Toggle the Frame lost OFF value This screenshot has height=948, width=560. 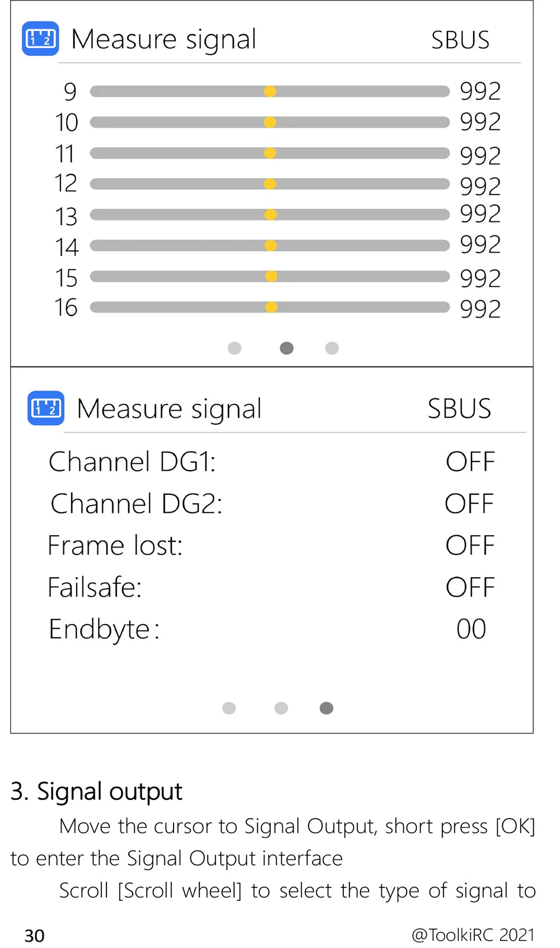pyautogui.click(x=470, y=546)
